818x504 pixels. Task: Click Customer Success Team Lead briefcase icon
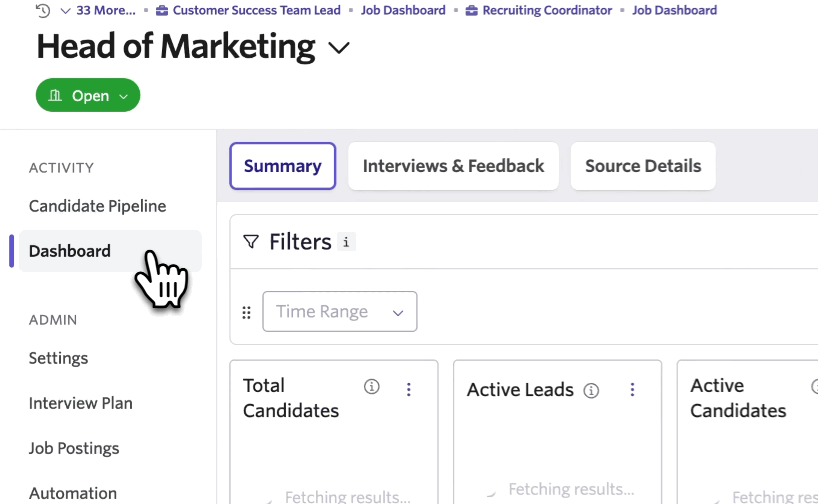coord(162,11)
